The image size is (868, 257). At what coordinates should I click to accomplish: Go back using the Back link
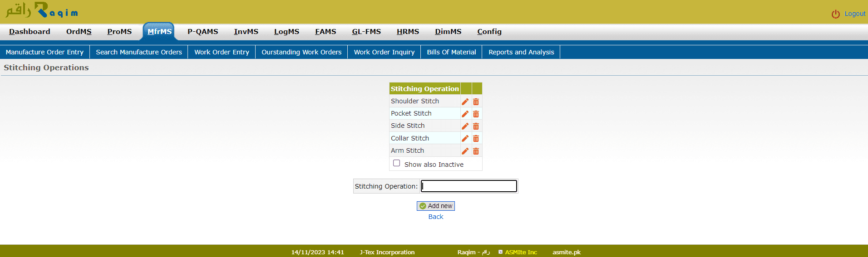[435, 217]
